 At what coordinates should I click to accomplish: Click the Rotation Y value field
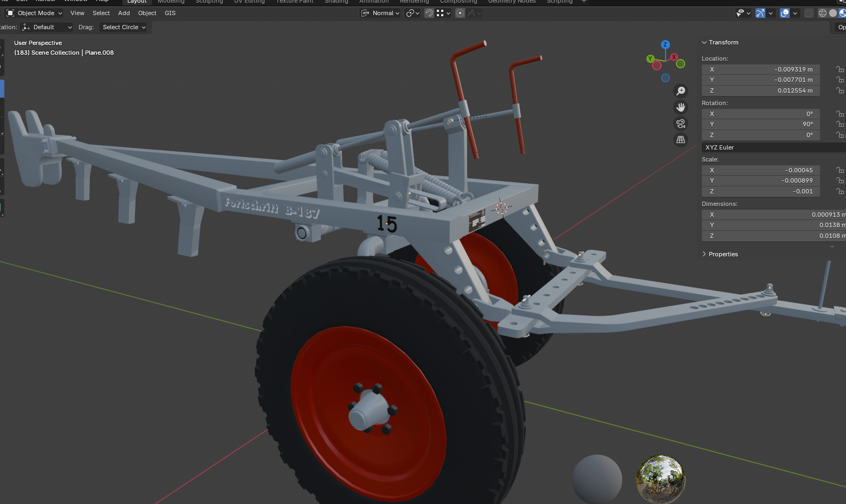click(x=760, y=124)
